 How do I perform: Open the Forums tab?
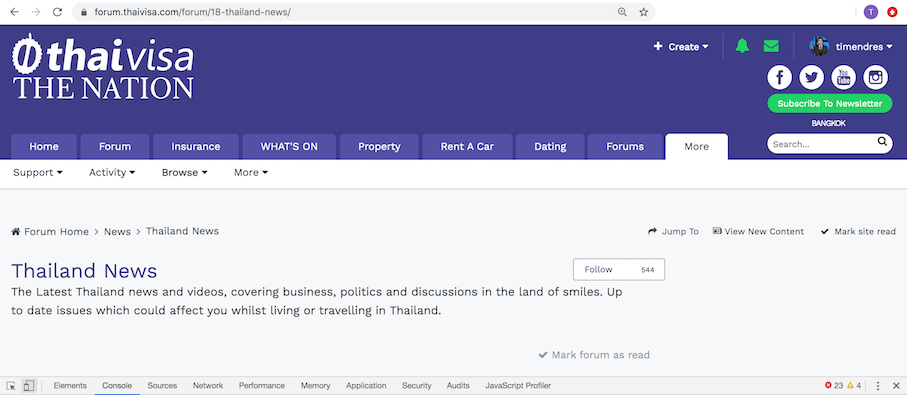tap(625, 146)
